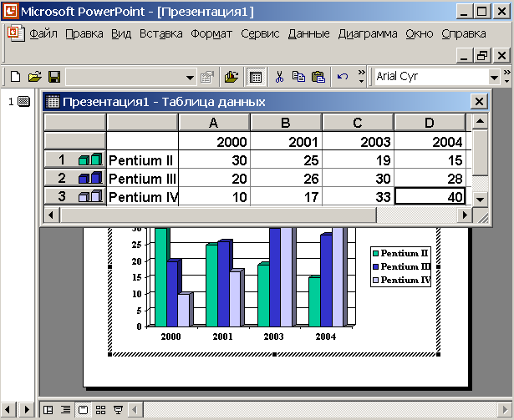The image size is (514, 420).
Task: Click the Paste clipboard icon
Action: pos(318,77)
